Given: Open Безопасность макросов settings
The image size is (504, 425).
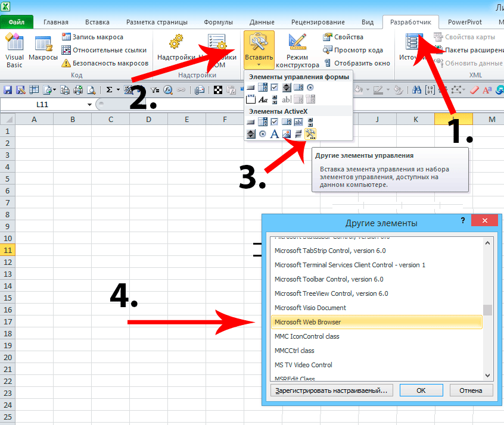Looking at the screenshot, I should (x=105, y=63).
